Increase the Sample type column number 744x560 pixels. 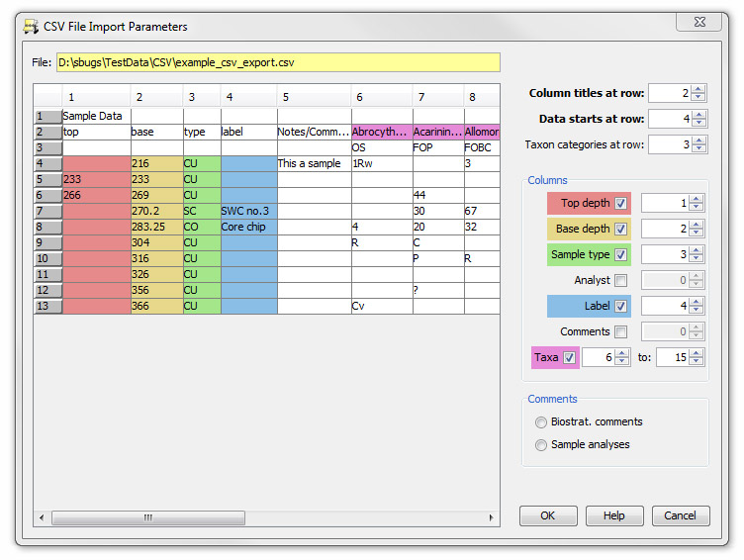[696, 250]
